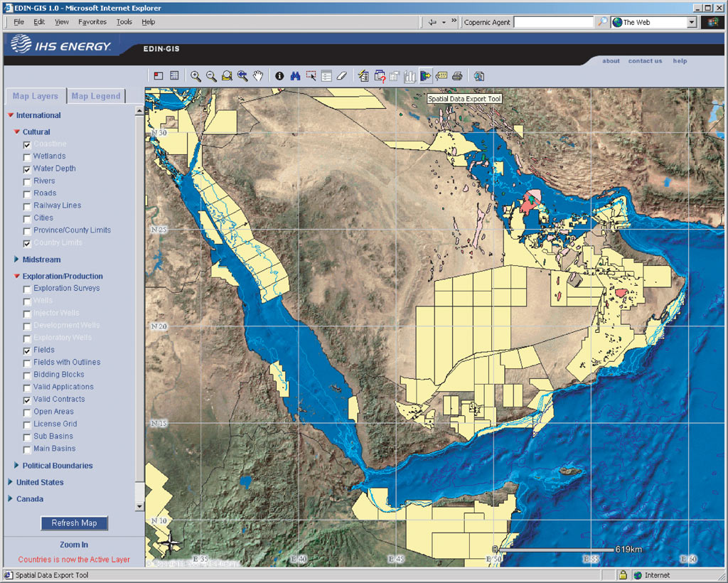Click the printer icon in toolbar

(457, 76)
